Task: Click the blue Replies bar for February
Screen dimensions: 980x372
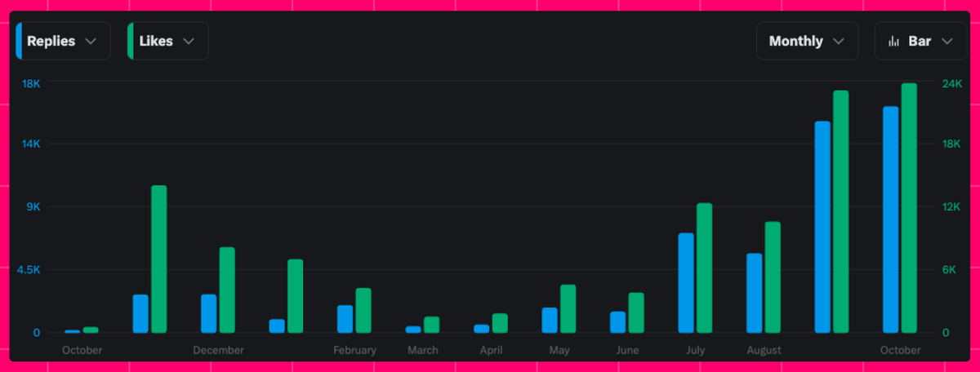Action: (x=345, y=319)
